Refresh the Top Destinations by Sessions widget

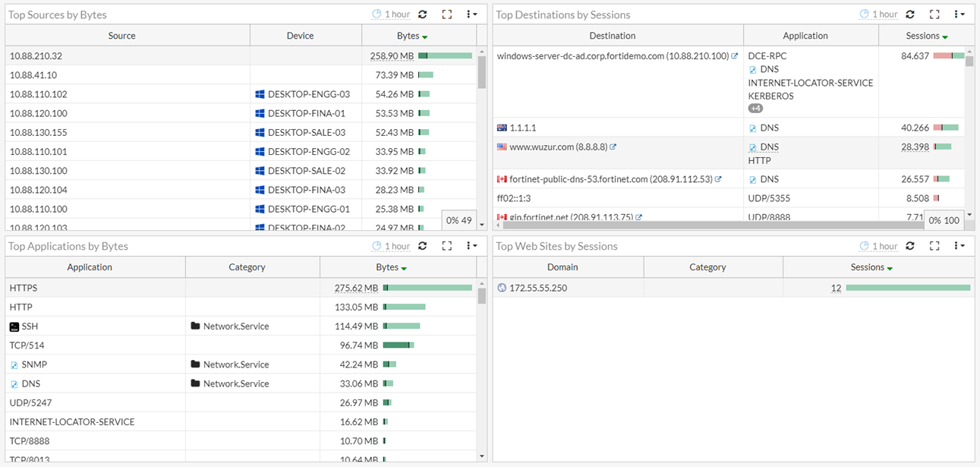coord(910,14)
